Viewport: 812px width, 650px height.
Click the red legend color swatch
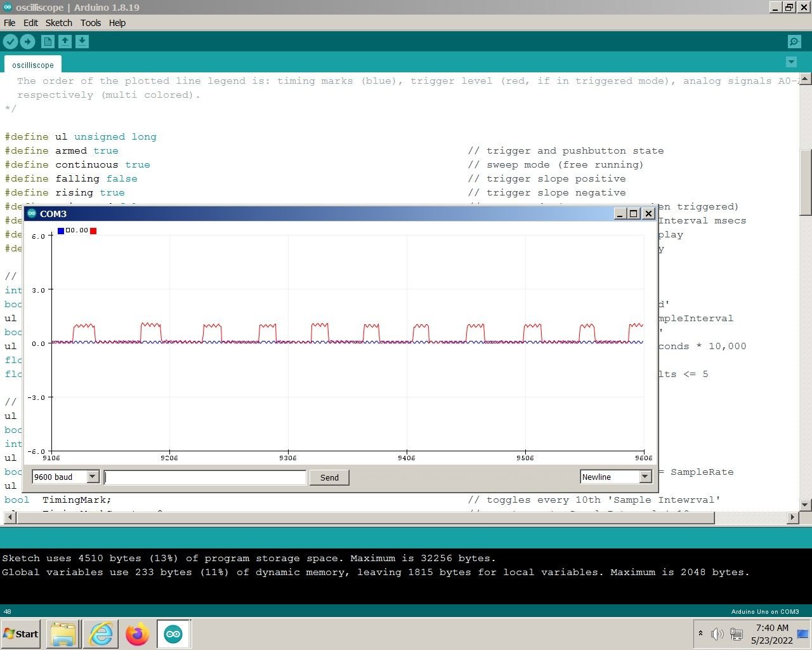click(93, 231)
